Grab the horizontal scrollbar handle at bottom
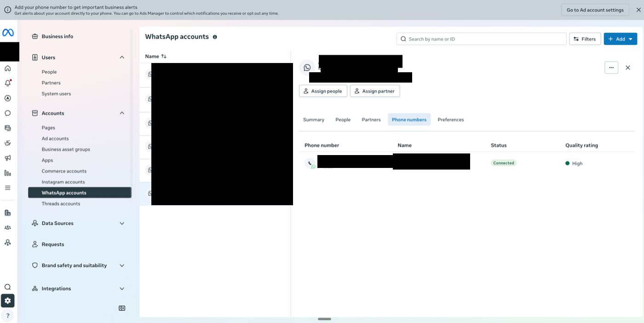The height and width of the screenshot is (323, 644). [x=324, y=319]
